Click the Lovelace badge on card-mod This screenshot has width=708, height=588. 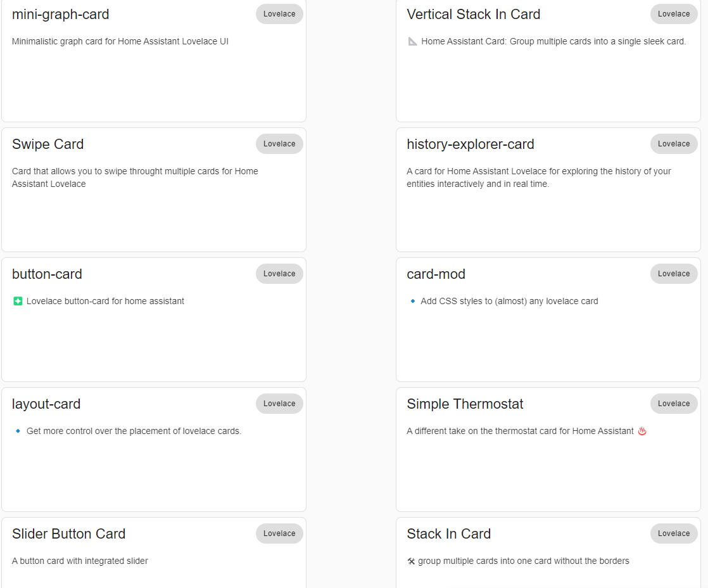click(674, 273)
